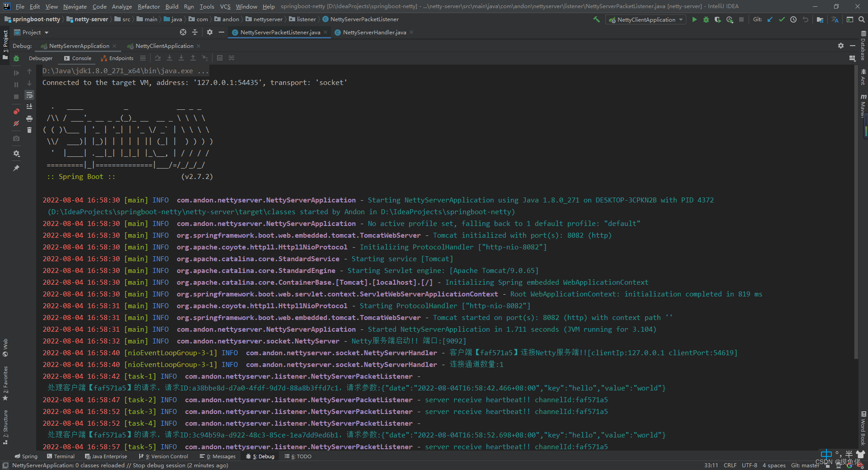This screenshot has width=868, height=470.
Task: Start debugging with the green bug icon
Action: pos(706,19)
